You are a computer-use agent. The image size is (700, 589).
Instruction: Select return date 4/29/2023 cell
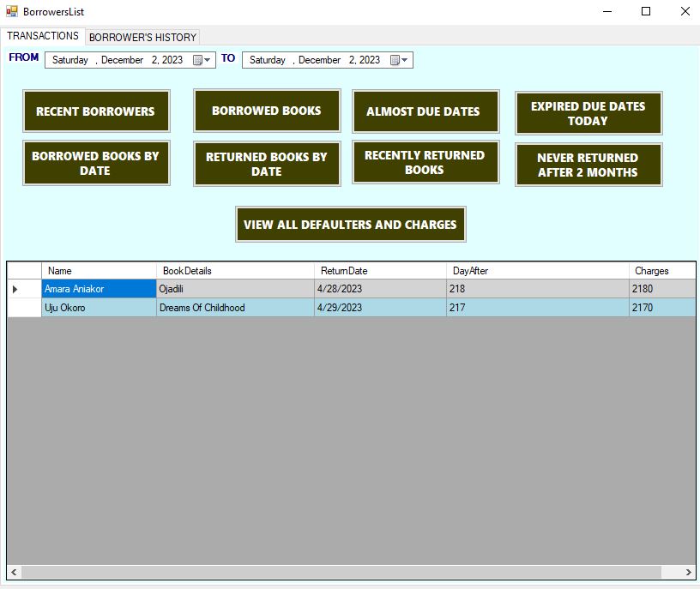[x=380, y=308]
